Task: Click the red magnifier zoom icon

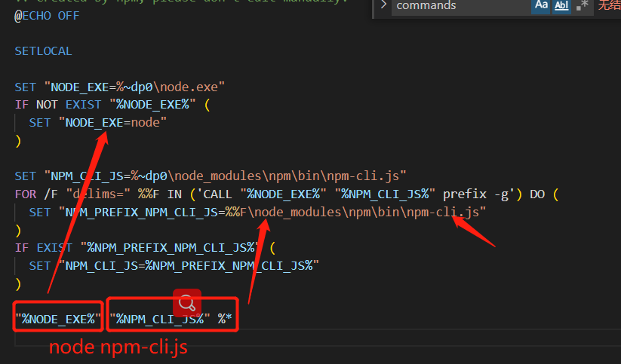Action: coord(187,303)
